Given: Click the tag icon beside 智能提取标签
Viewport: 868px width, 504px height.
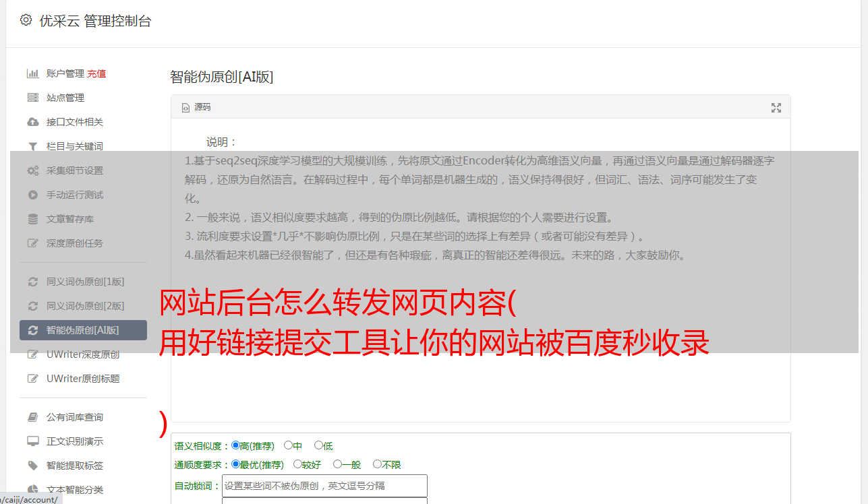Looking at the screenshot, I should coord(32,466).
